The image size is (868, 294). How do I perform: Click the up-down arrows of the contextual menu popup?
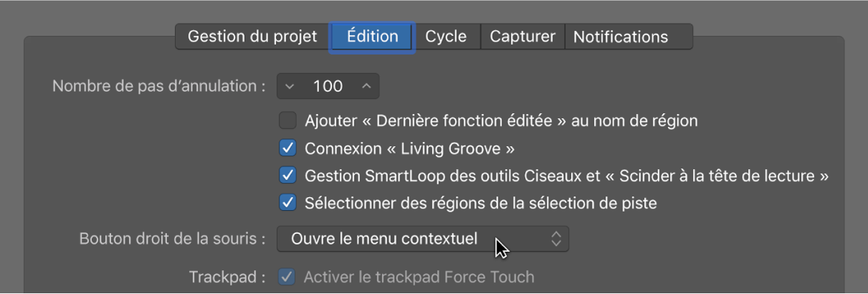pos(556,239)
